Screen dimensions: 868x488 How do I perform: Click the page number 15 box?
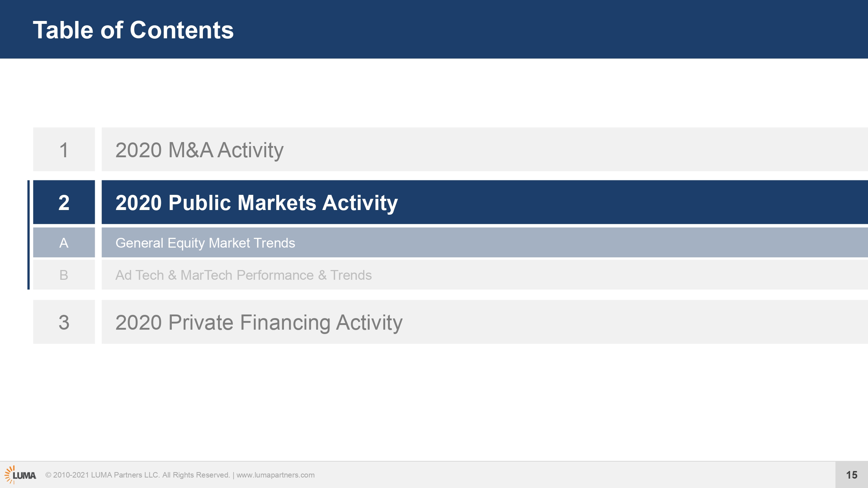coord(852,475)
